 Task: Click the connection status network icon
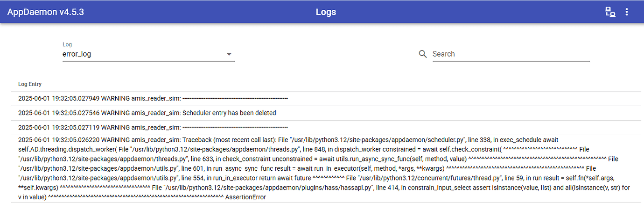click(610, 12)
